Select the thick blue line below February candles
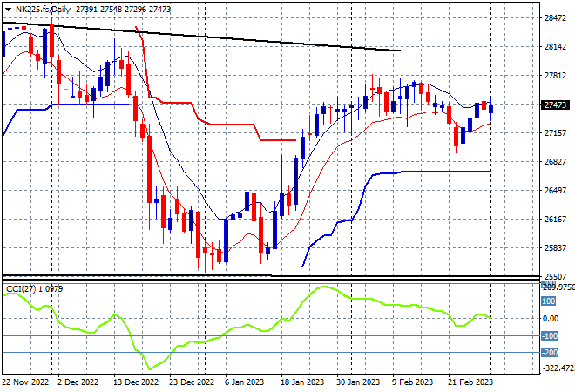 433,172
